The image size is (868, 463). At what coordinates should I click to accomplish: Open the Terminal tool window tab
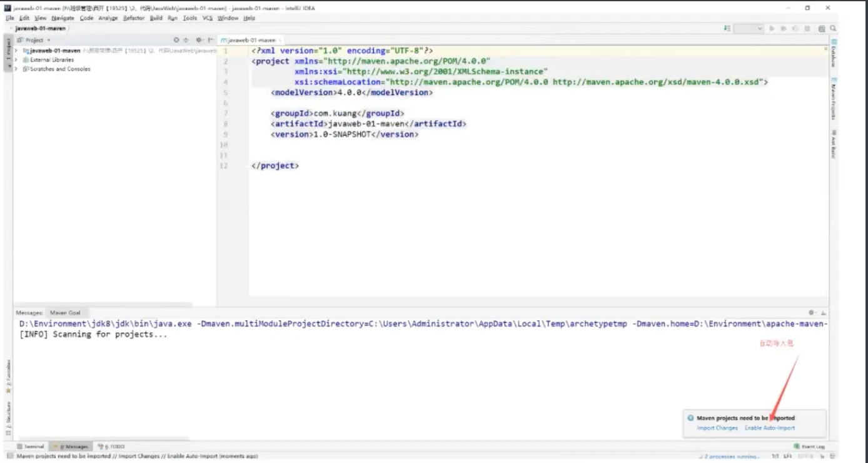tap(31, 447)
